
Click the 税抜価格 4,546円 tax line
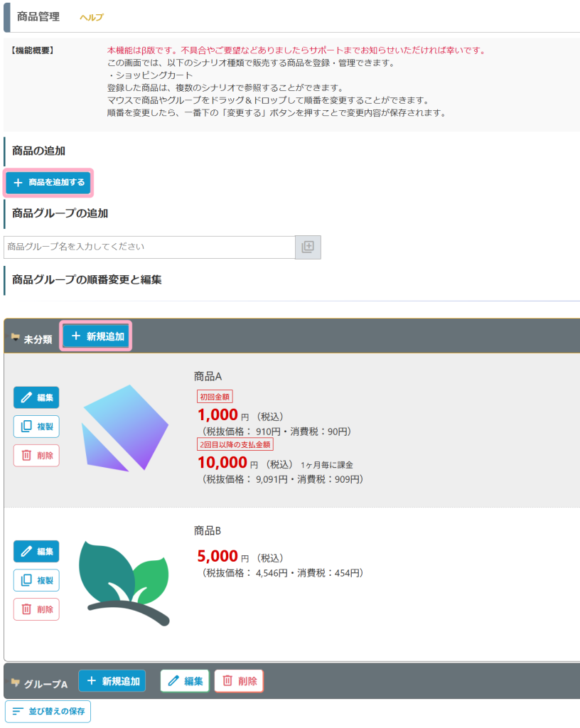pos(283,573)
